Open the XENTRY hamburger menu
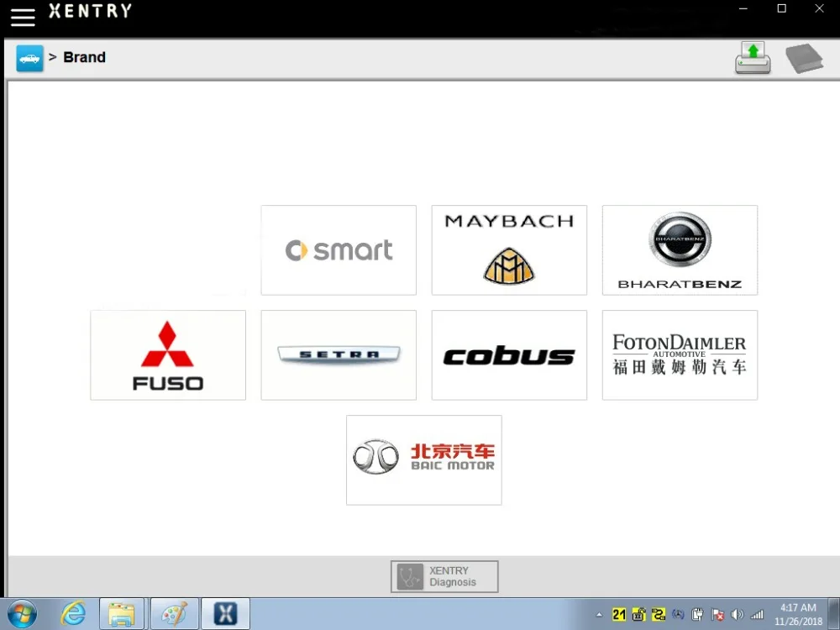This screenshot has height=630, width=840. 23,17
